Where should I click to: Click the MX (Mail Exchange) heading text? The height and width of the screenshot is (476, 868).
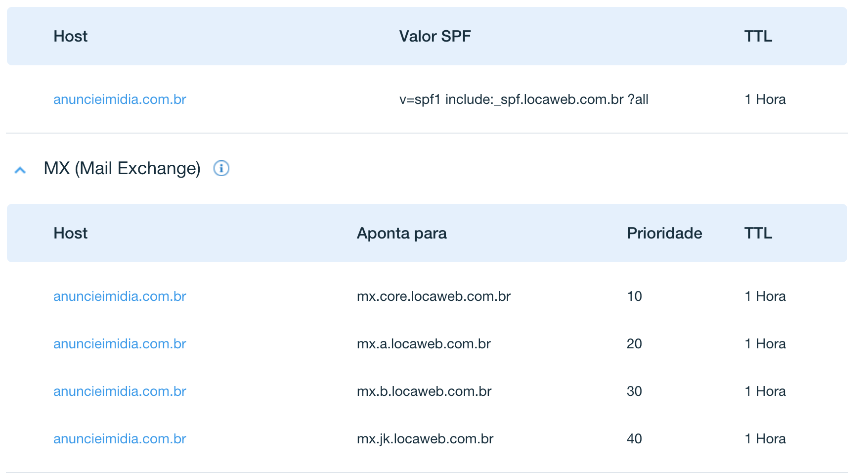coord(122,168)
